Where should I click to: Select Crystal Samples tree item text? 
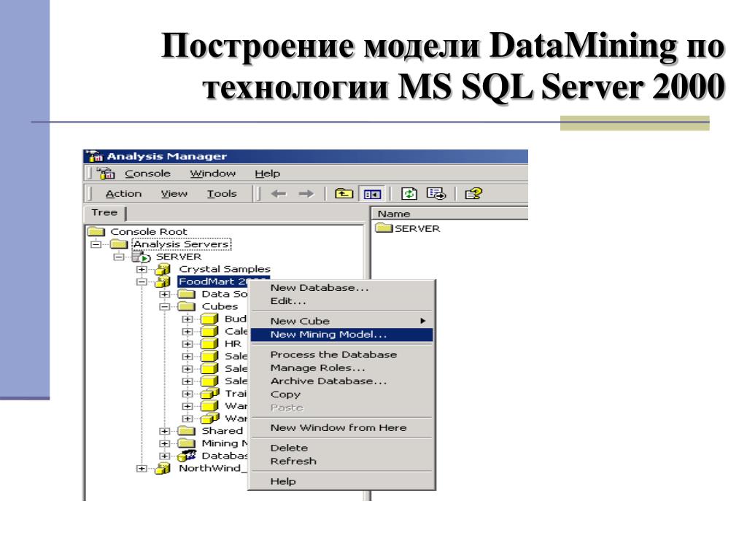(225, 269)
